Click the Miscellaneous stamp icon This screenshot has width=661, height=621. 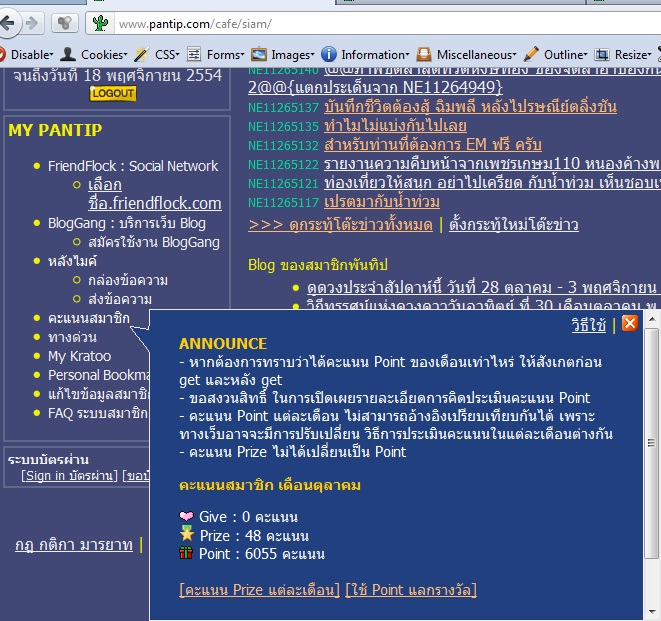click(x=424, y=54)
